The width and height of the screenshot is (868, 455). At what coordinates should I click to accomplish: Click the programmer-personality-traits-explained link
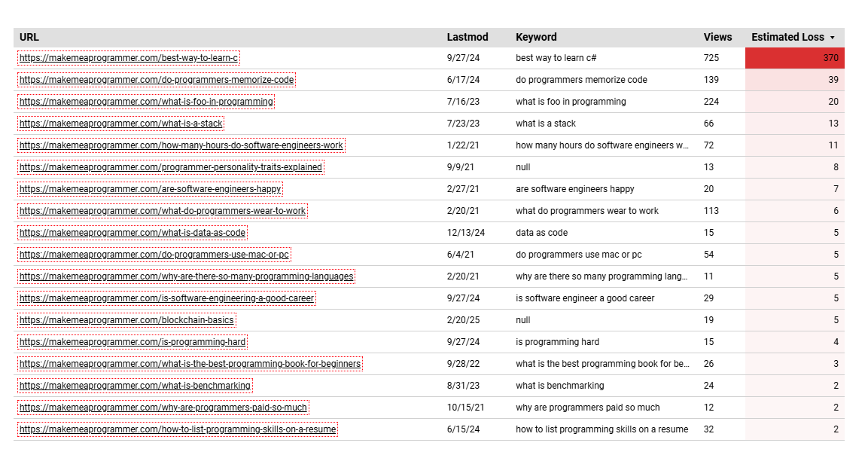[x=171, y=167]
